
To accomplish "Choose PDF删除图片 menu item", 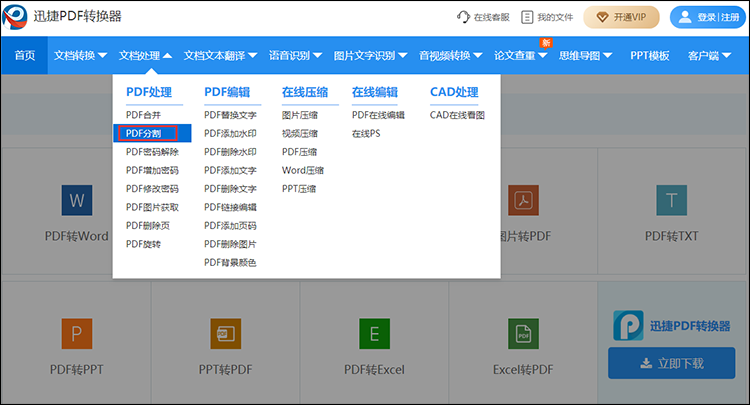I will [230, 244].
